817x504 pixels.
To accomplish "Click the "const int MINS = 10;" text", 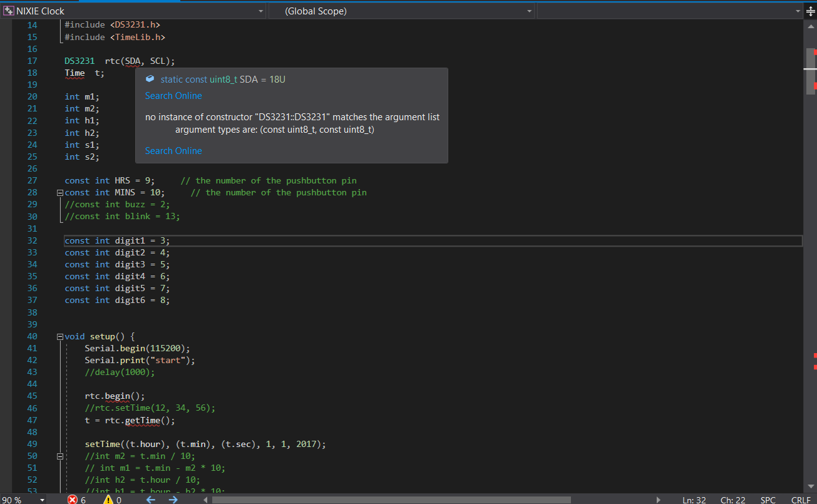I will point(115,192).
